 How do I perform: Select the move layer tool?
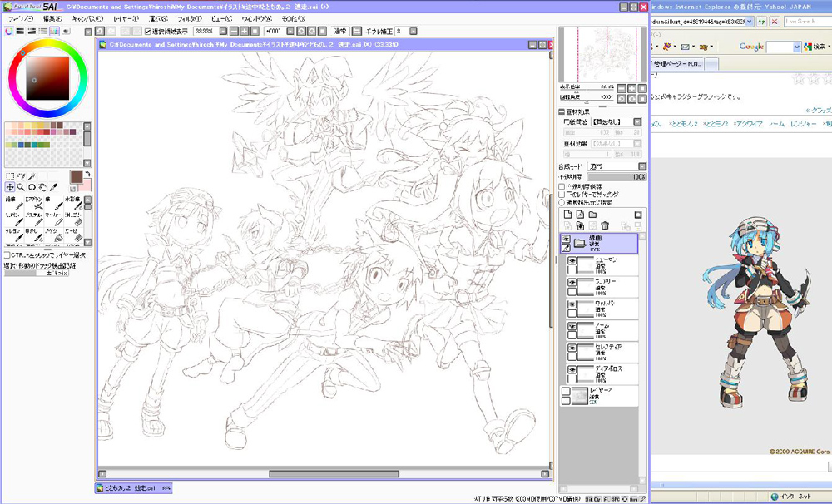click(x=9, y=187)
